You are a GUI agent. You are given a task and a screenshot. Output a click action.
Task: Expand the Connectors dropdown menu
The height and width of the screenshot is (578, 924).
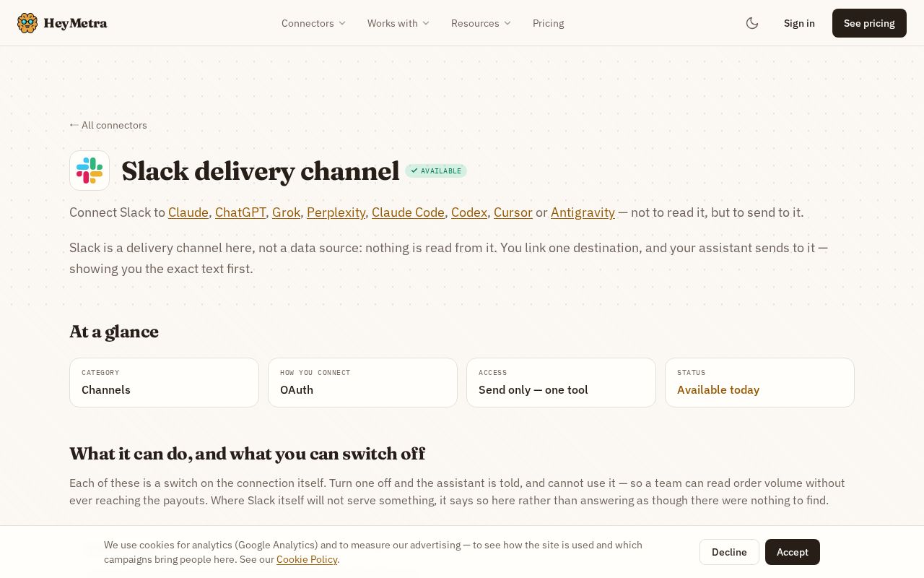point(313,23)
